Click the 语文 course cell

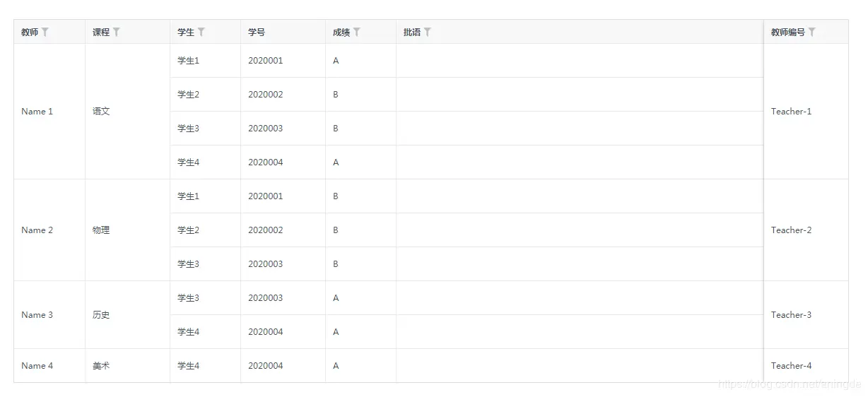128,112
